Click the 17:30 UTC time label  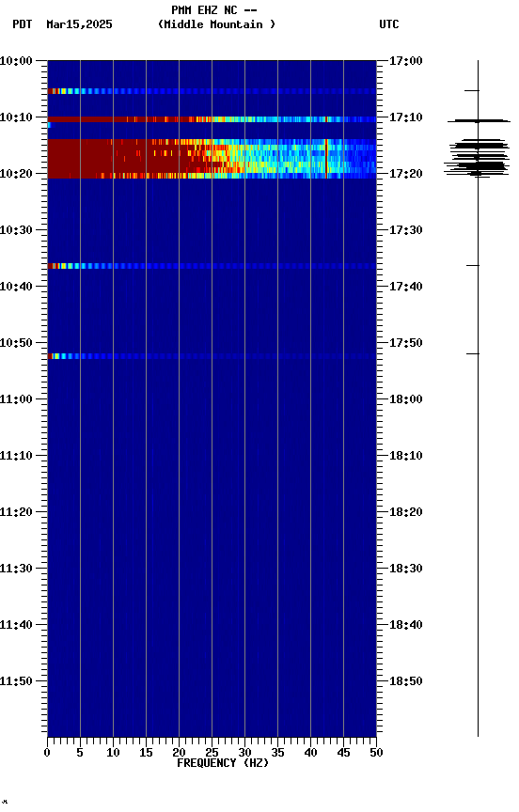tap(406, 230)
